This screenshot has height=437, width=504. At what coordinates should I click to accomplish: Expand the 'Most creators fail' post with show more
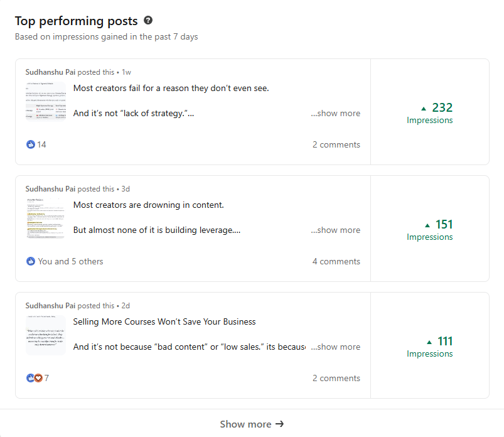336,114
